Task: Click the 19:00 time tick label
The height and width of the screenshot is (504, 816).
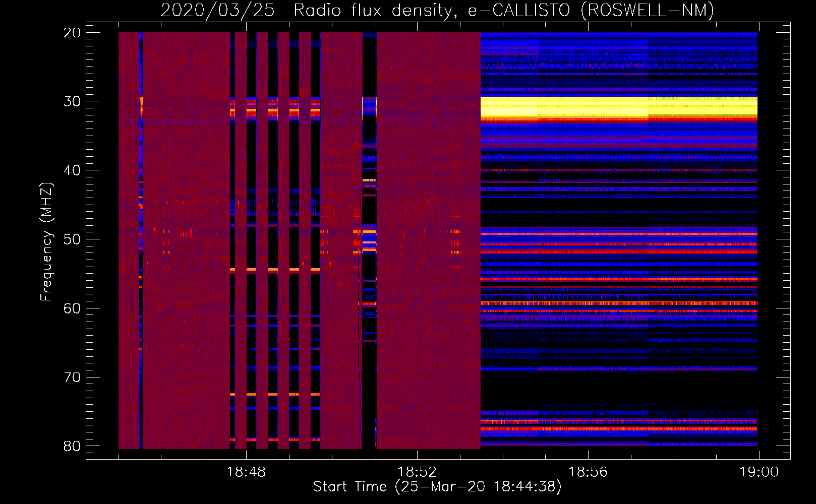Action: pyautogui.click(x=759, y=472)
